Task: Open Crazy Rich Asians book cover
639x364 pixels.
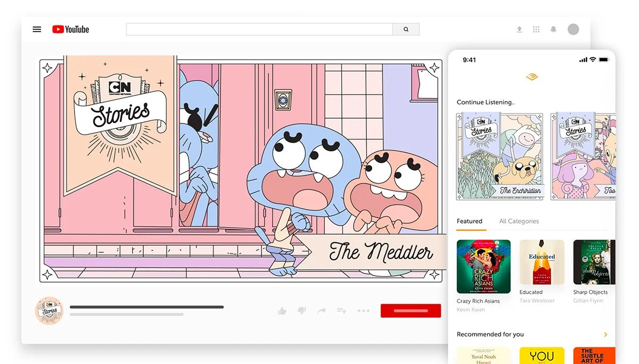Action: 484,267
